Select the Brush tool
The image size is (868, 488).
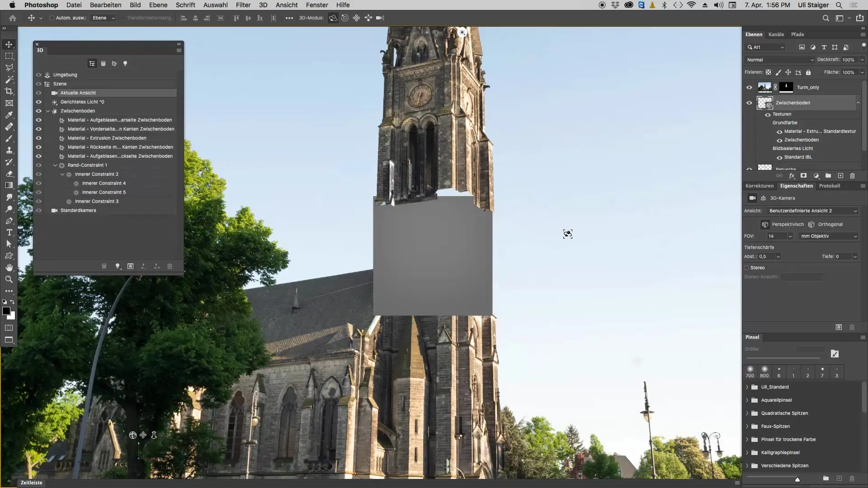pyautogui.click(x=9, y=139)
